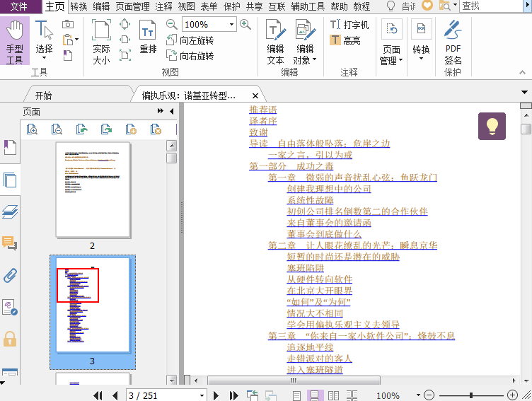Select the Hand tool (手型工具)
Screen dimensions: 532x401
(x=15, y=42)
